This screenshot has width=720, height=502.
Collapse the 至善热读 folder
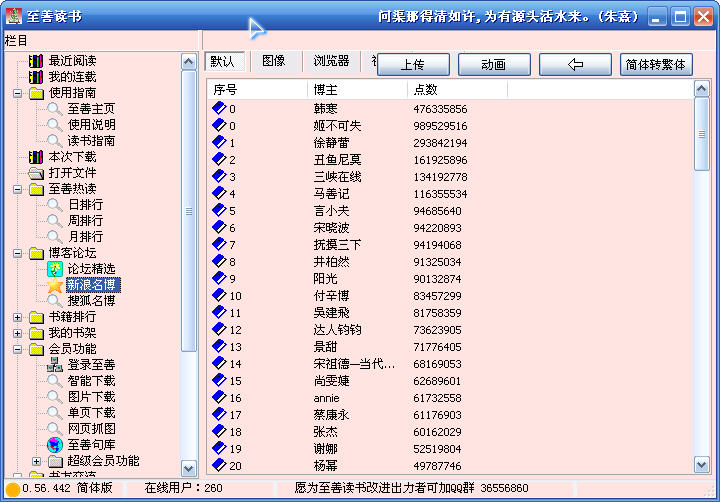[x=17, y=189]
